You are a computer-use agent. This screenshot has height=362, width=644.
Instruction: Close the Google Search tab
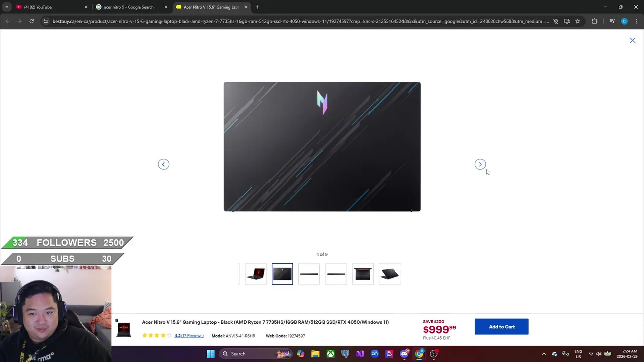tap(166, 7)
